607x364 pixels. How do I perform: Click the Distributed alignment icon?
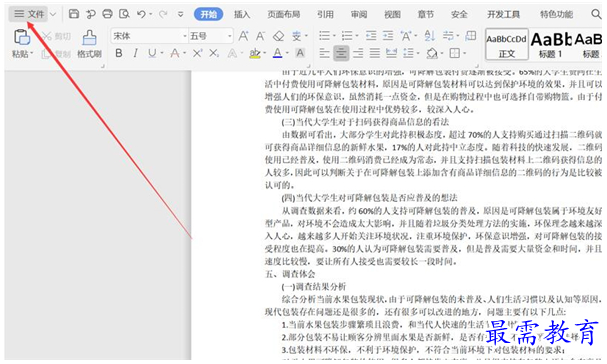point(391,53)
